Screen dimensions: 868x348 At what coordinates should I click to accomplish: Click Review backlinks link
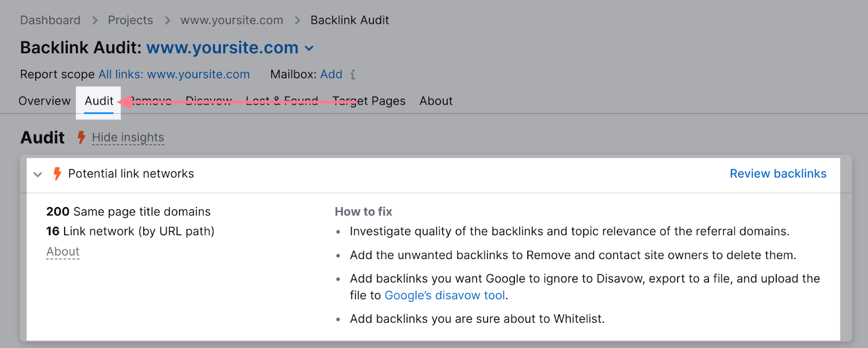[777, 174]
